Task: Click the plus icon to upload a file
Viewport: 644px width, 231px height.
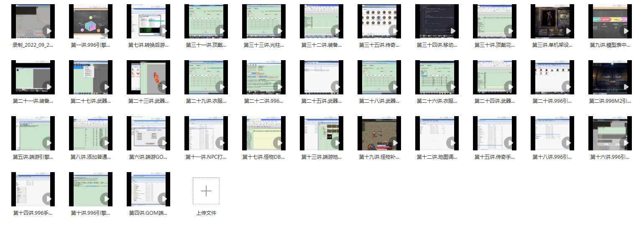Action: [x=206, y=191]
